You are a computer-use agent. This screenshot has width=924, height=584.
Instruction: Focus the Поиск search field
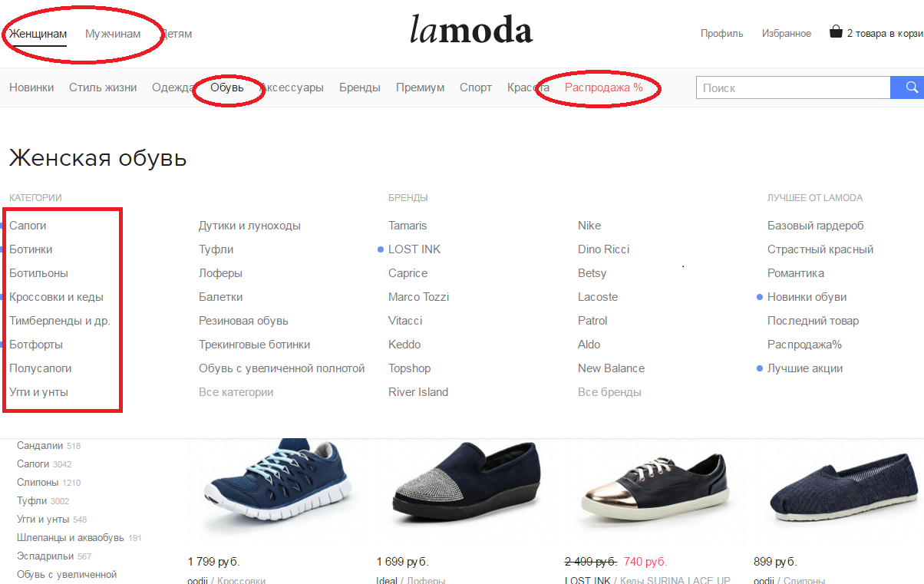pyautogui.click(x=793, y=87)
